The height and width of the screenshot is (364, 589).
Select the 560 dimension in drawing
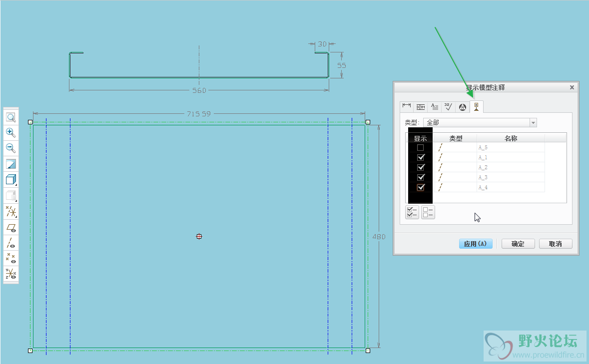point(199,90)
